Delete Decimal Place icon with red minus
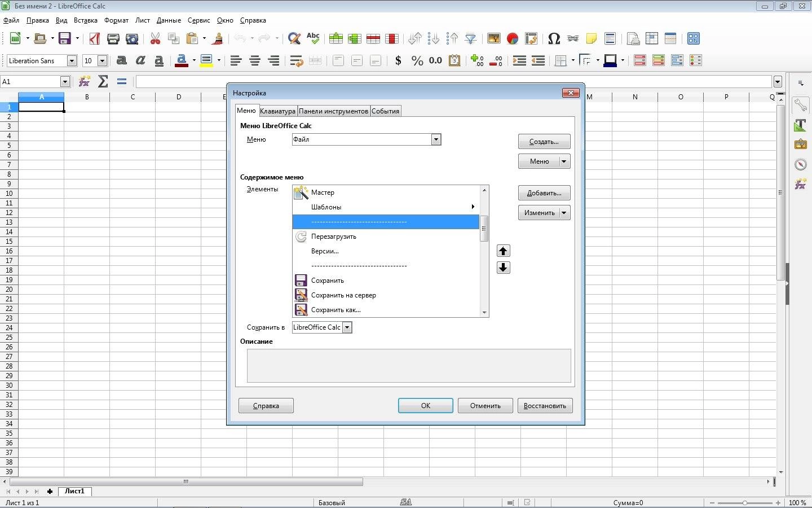Screen dimensions: 812x508 (496, 60)
